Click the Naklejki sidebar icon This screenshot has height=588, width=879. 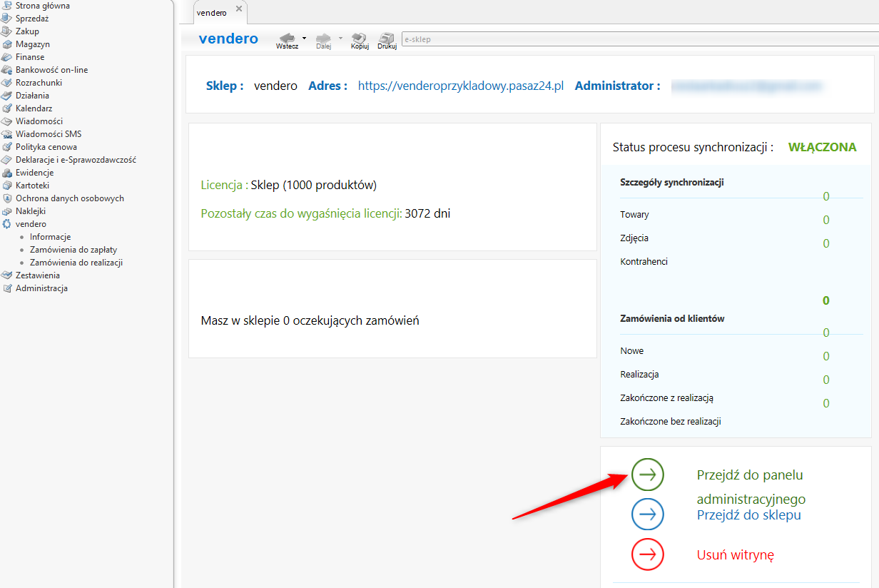(7, 211)
